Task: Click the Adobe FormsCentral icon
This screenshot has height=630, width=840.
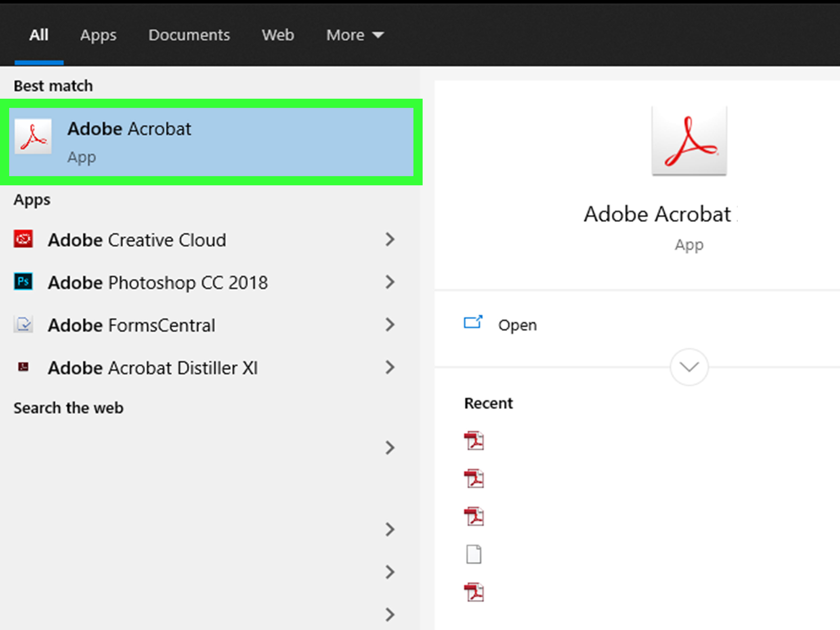Action: pos(23,324)
